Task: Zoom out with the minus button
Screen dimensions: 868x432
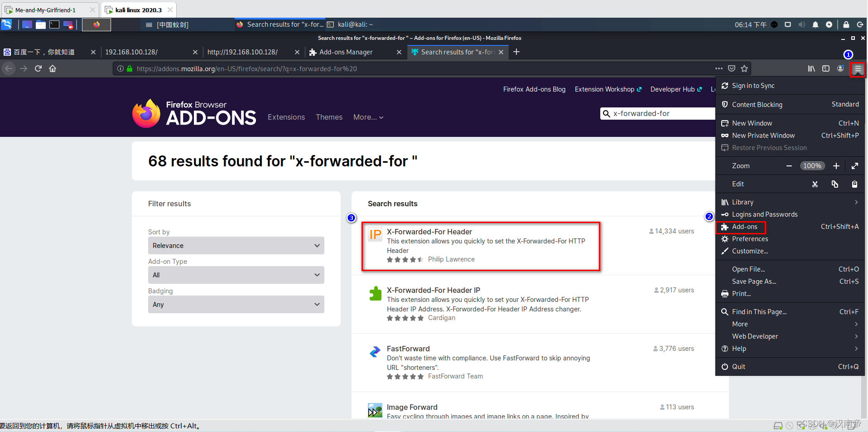Action: pyautogui.click(x=789, y=166)
